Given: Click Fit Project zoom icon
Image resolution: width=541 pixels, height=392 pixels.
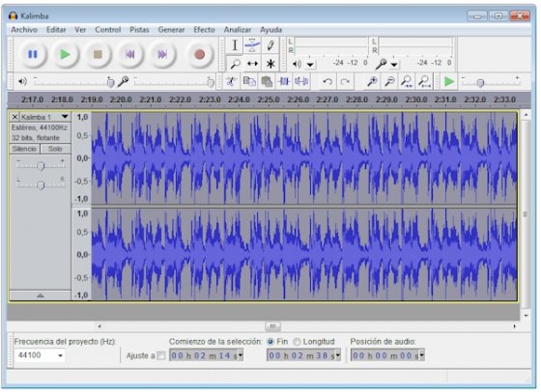Looking at the screenshot, I should coord(424,81).
